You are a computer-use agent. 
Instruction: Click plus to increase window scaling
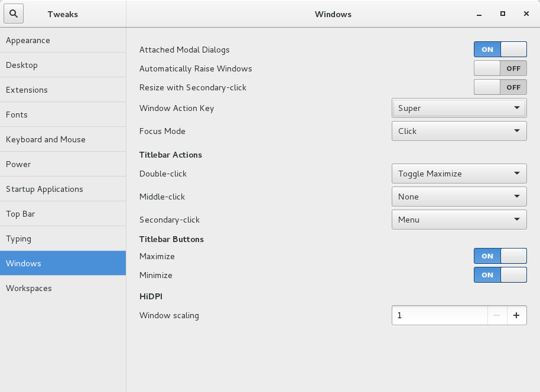pos(516,315)
